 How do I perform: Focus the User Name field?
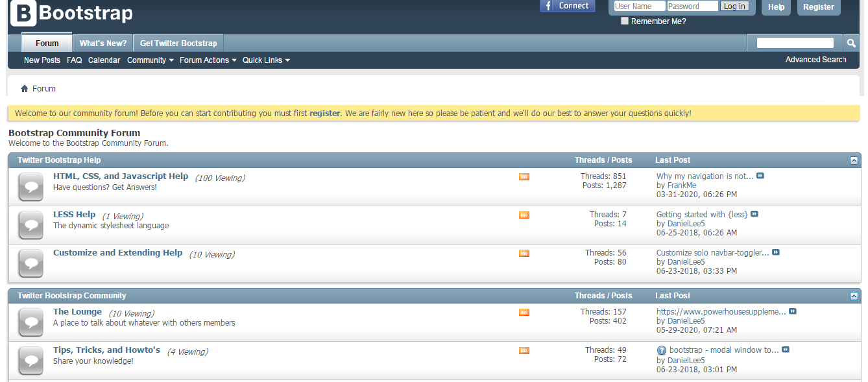tap(639, 6)
